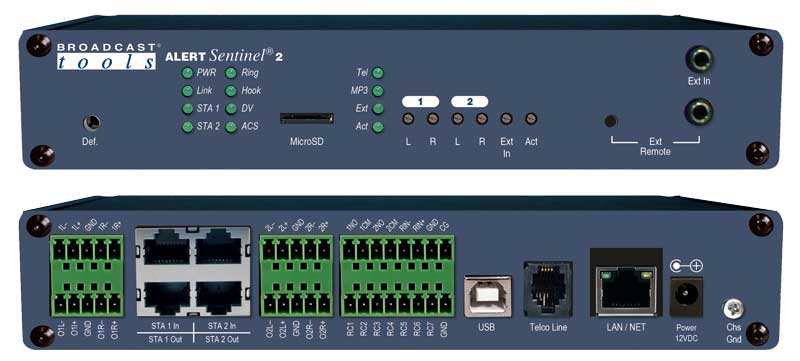
Task: Click the Power 12VDC connector
Action: pyautogui.click(x=686, y=296)
